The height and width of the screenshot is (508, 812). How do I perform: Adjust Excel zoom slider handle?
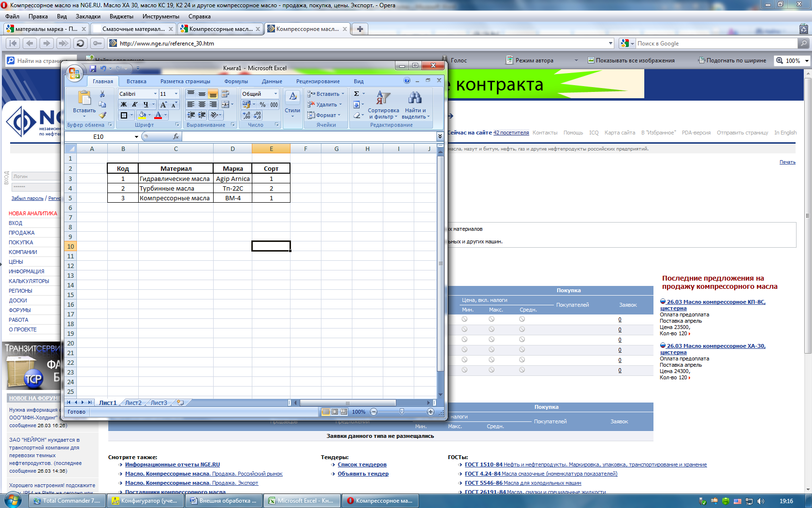click(402, 412)
